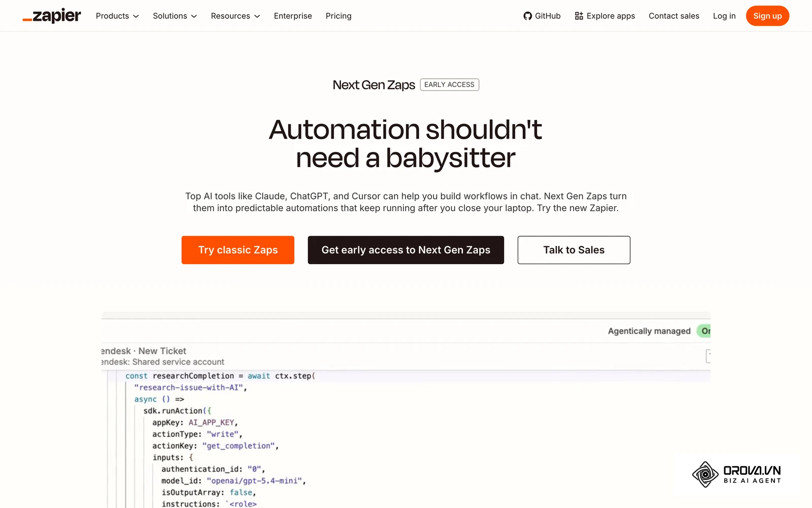Screen dimensions: 812x508
Task: Go to Contact sales
Action: point(674,16)
